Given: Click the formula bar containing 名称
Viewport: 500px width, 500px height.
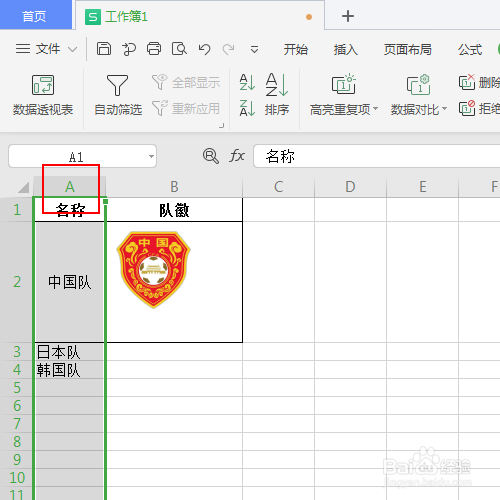Looking at the screenshot, I should 377,156.
